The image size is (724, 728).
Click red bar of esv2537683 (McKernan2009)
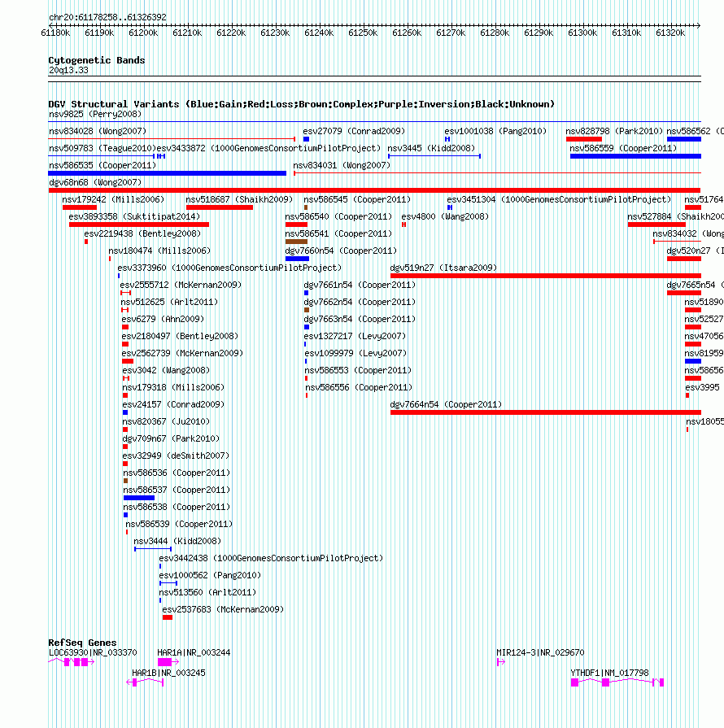168,617
